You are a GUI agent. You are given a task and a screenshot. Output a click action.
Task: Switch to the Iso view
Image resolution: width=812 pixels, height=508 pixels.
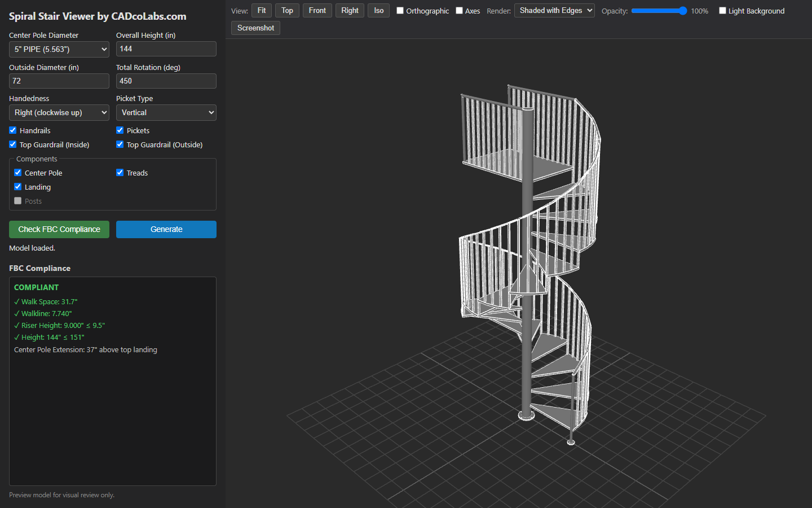coord(378,10)
